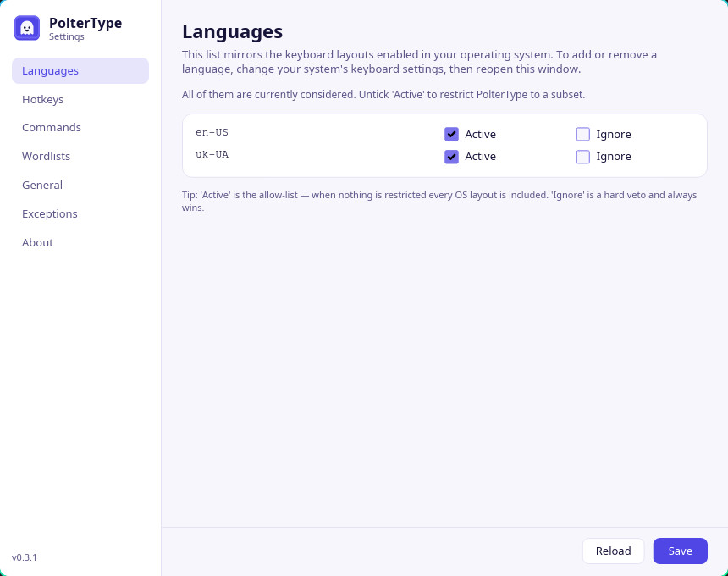Untick the Active checkbox for uk-UA
The height and width of the screenshot is (576, 728).
[451, 157]
